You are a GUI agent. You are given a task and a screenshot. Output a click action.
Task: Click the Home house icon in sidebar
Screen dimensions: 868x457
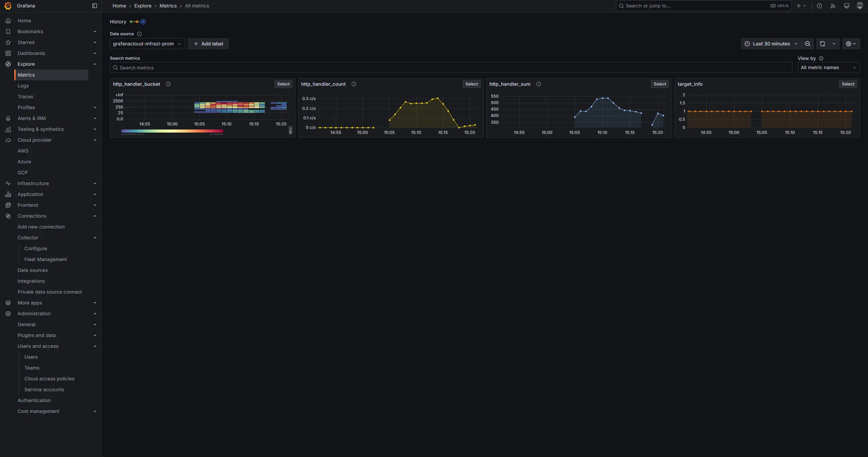pyautogui.click(x=8, y=21)
